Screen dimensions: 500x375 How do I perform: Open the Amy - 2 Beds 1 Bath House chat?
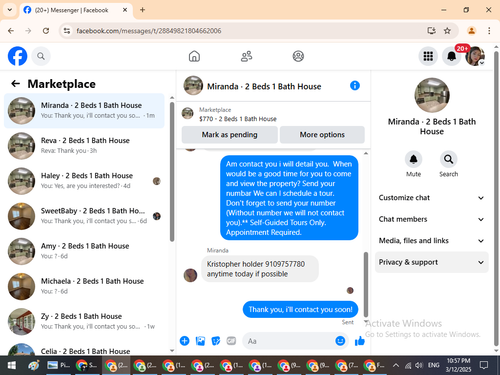84,251
